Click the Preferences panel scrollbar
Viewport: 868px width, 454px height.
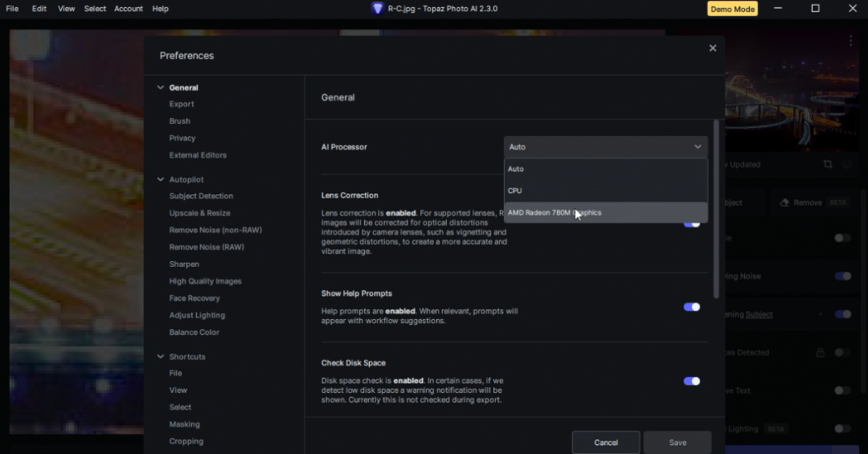tap(716, 209)
